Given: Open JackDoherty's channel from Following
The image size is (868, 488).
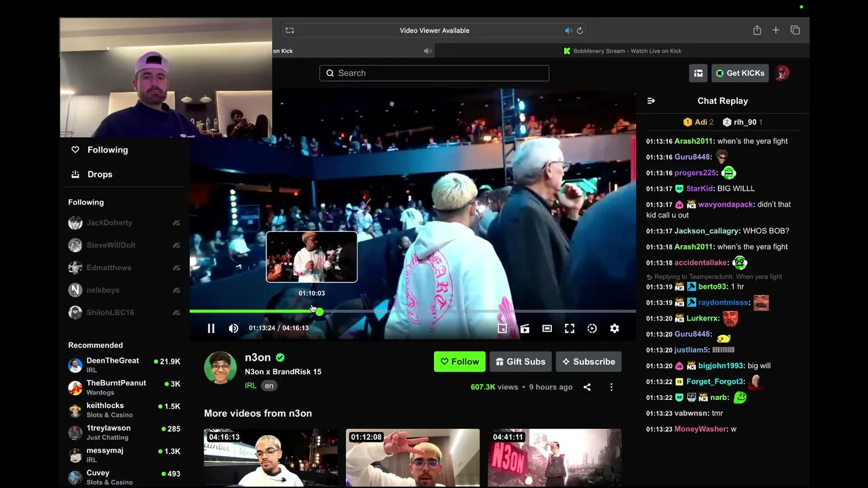Looking at the screenshot, I should [x=109, y=223].
